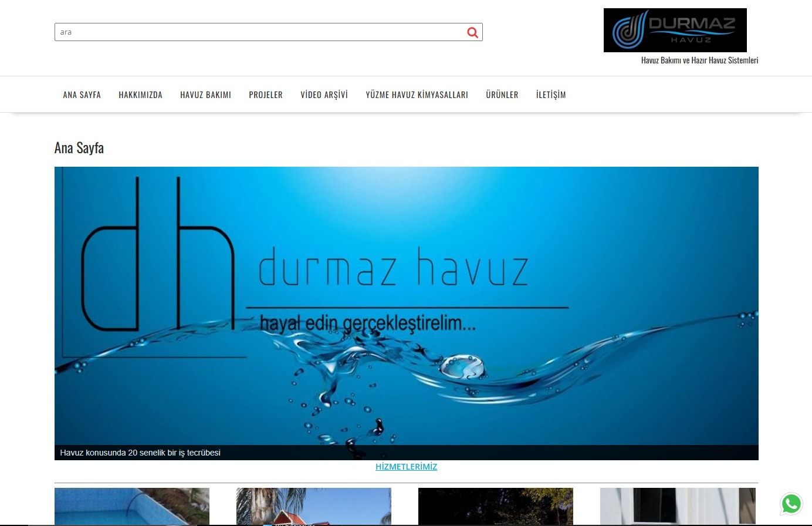Go to the İletişim page
812x526 pixels.
[551, 95]
